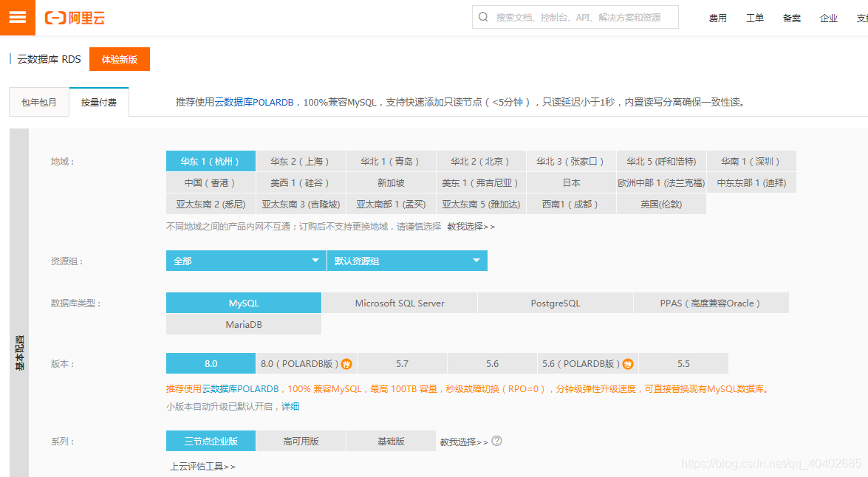Select region 华东 1（杭州）
Viewport: 868px width, 477px height.
[x=211, y=161]
